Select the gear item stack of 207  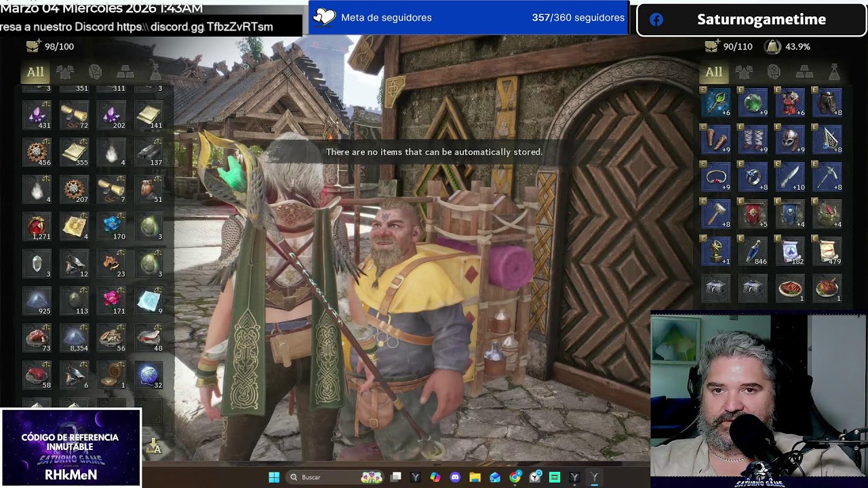(x=75, y=189)
